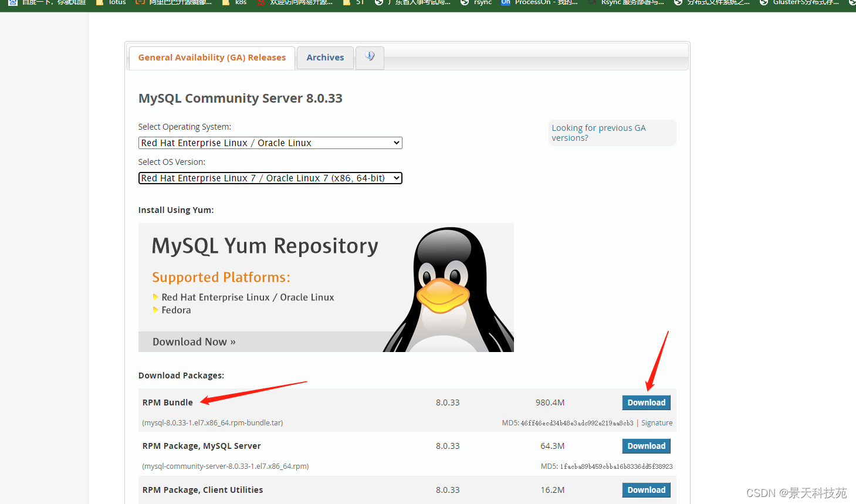Open Looking for previous GA versions link

pyautogui.click(x=598, y=133)
